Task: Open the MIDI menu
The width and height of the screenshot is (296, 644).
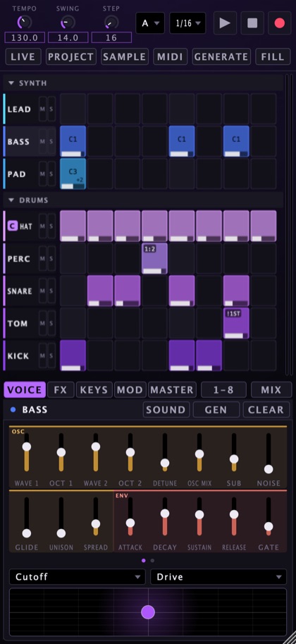Action: pyautogui.click(x=171, y=56)
